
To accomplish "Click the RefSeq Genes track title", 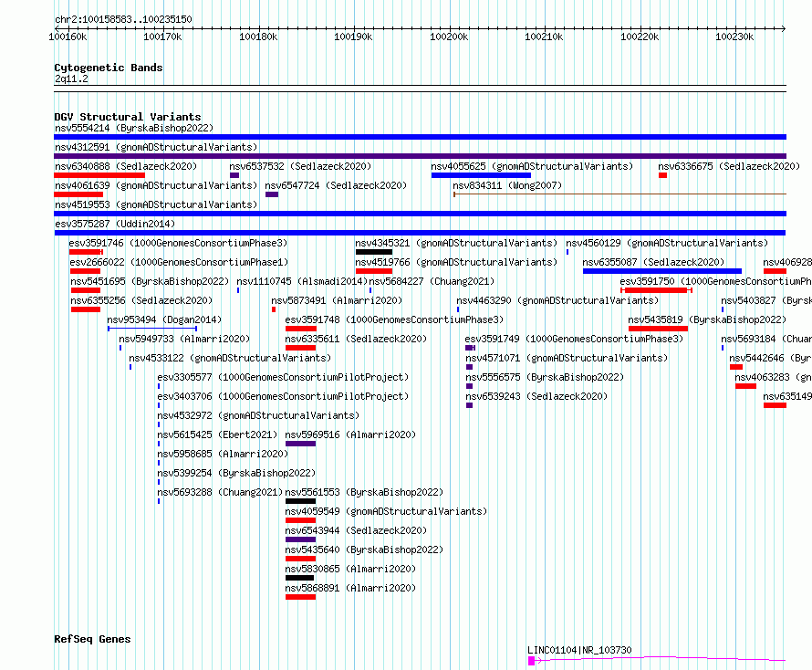I will 92,639.
